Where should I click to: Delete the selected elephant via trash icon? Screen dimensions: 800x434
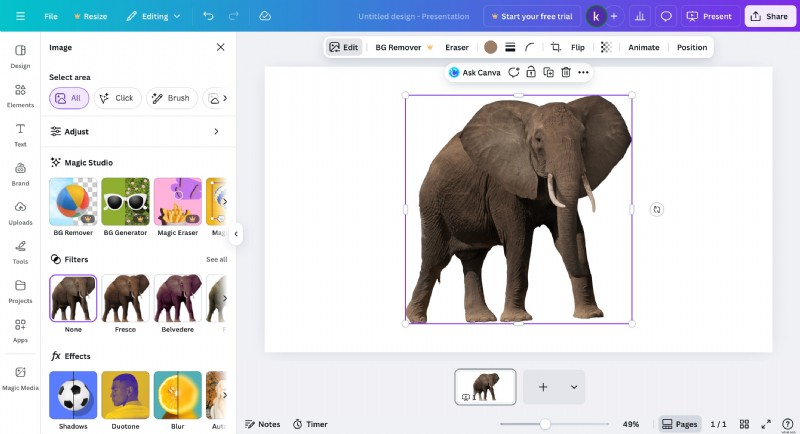[x=565, y=72]
